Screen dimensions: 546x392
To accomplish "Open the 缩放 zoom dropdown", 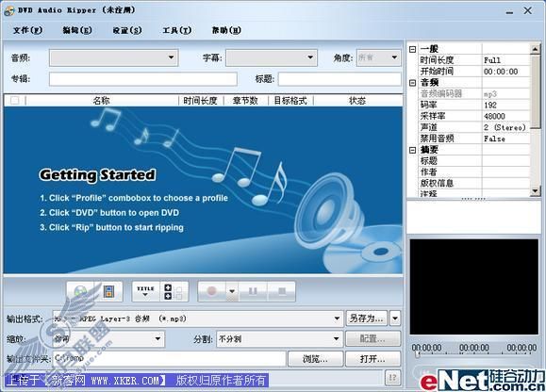I will (108, 339).
